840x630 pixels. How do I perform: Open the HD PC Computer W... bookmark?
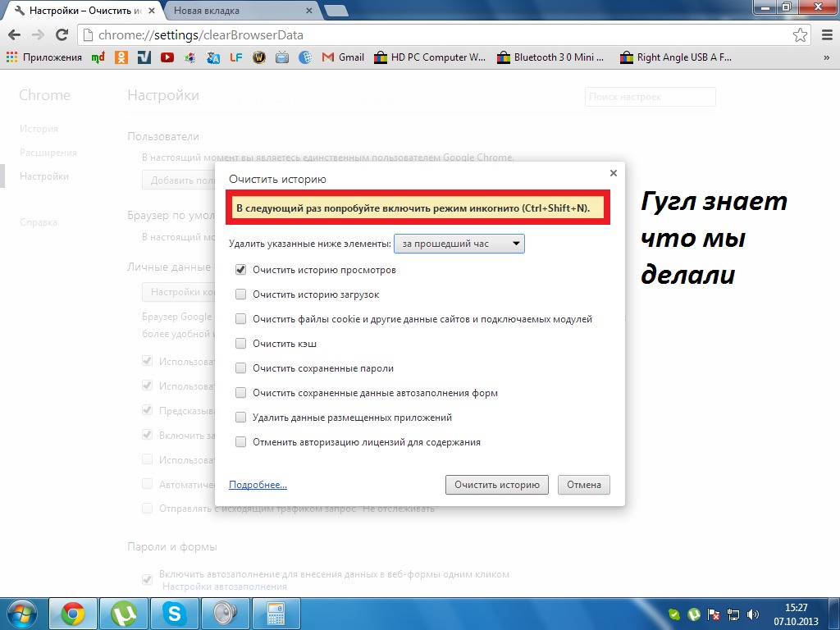[430, 57]
